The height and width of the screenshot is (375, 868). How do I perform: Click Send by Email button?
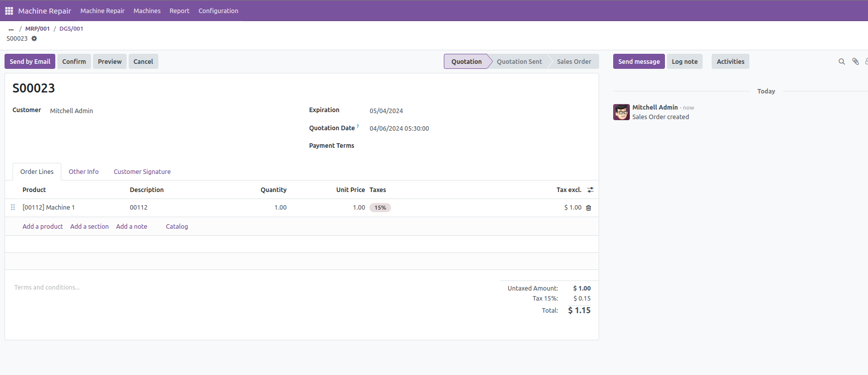coord(30,61)
